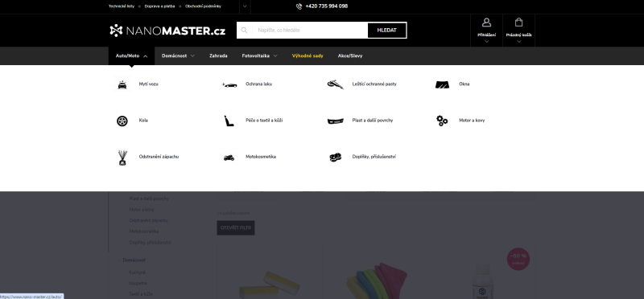Select the Okna windshield icon
Screen dimensions: 644x299
[x=442, y=84]
